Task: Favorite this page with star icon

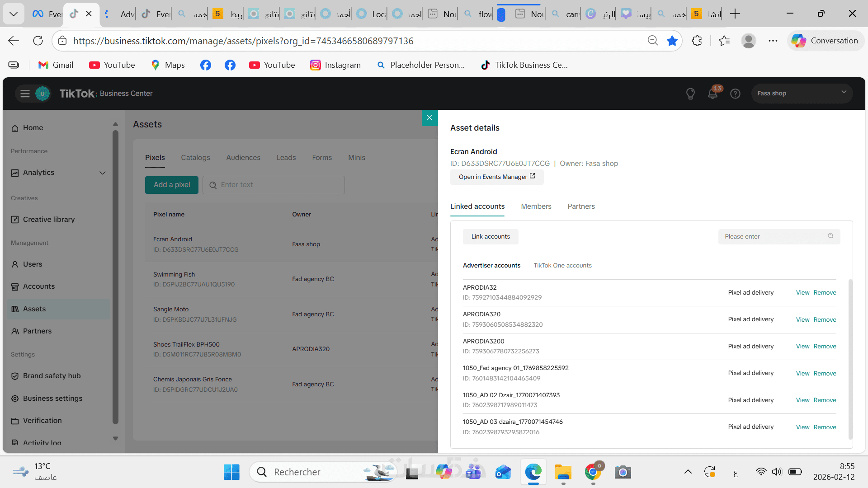Action: tap(672, 41)
